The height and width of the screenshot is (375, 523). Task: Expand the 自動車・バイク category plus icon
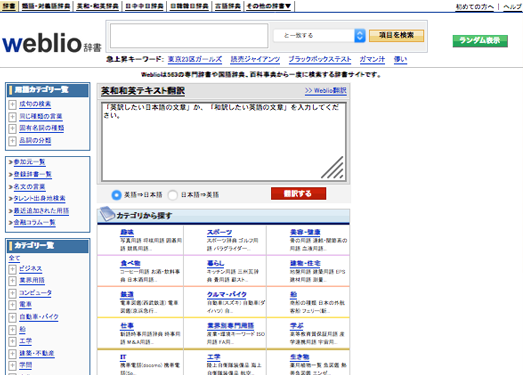pyautogui.click(x=12, y=317)
